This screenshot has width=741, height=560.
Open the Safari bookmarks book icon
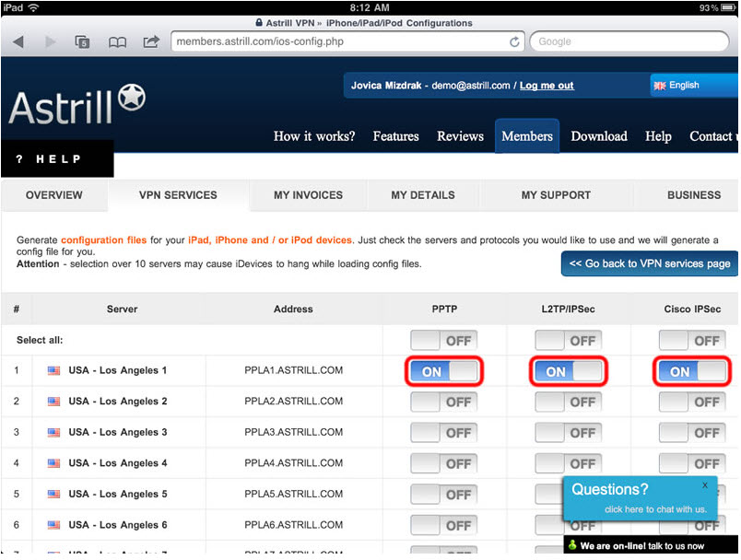[x=117, y=42]
